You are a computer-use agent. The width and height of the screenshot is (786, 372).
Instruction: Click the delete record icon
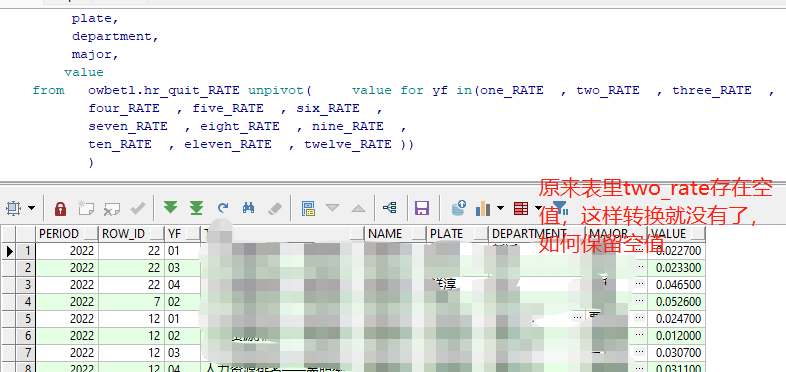pos(111,208)
